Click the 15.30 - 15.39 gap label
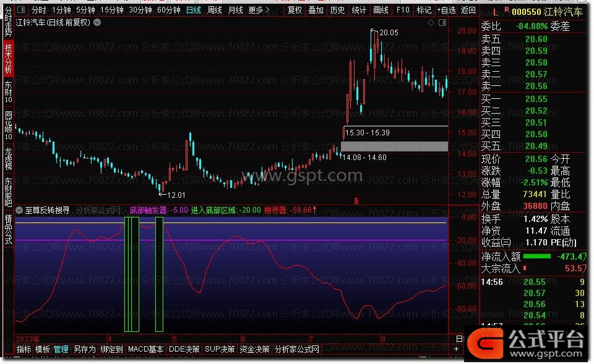Viewport: 594px width, 364px height. (367, 133)
